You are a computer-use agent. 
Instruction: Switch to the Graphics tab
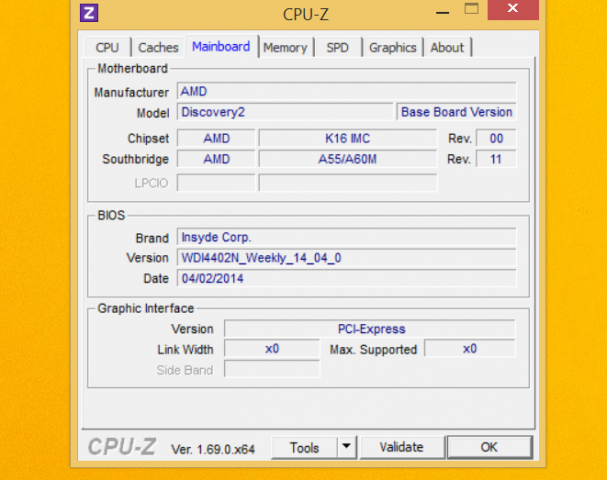tap(392, 47)
